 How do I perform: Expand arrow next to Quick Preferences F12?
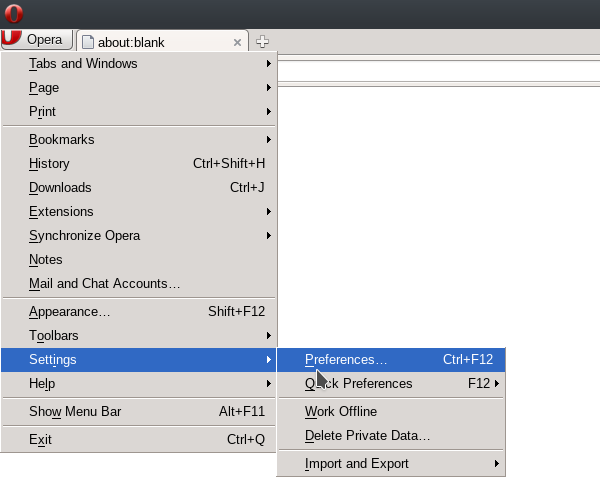point(497,383)
